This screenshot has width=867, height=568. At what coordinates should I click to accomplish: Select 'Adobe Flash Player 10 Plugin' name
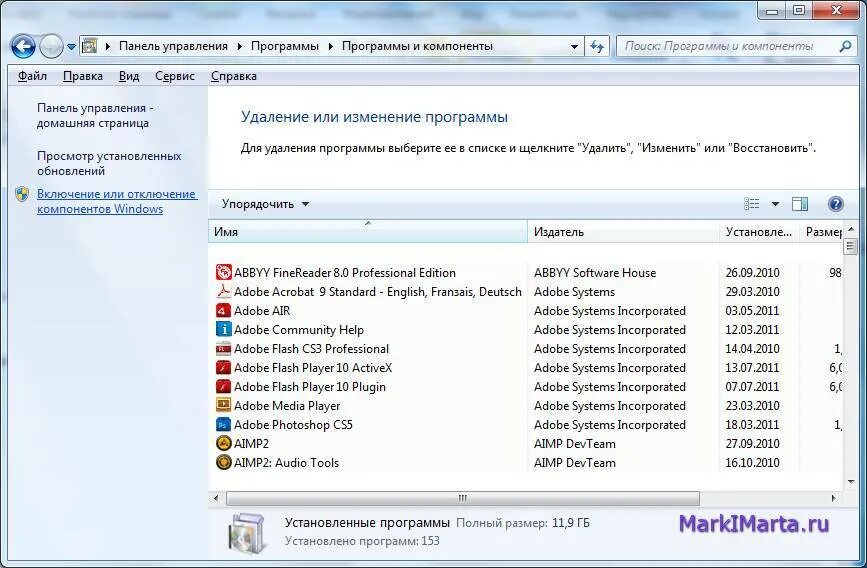click(x=310, y=387)
